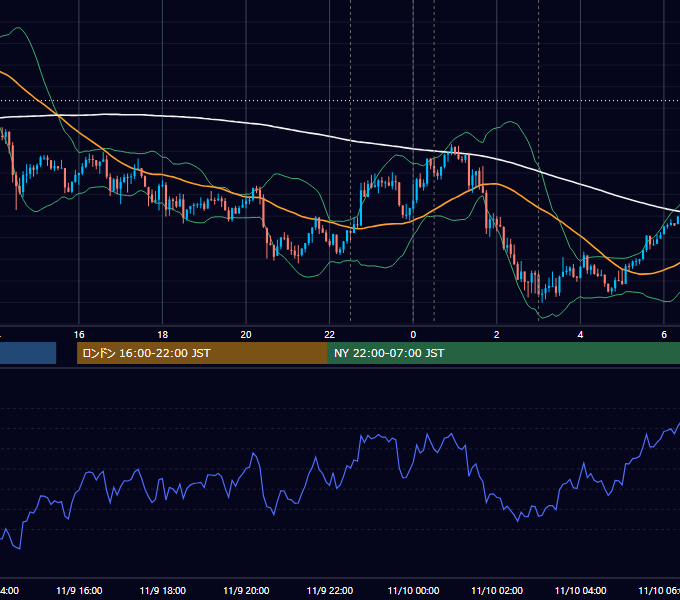Click the 4 hour label on the chart axis
The width and height of the screenshot is (680, 600).
click(x=580, y=335)
